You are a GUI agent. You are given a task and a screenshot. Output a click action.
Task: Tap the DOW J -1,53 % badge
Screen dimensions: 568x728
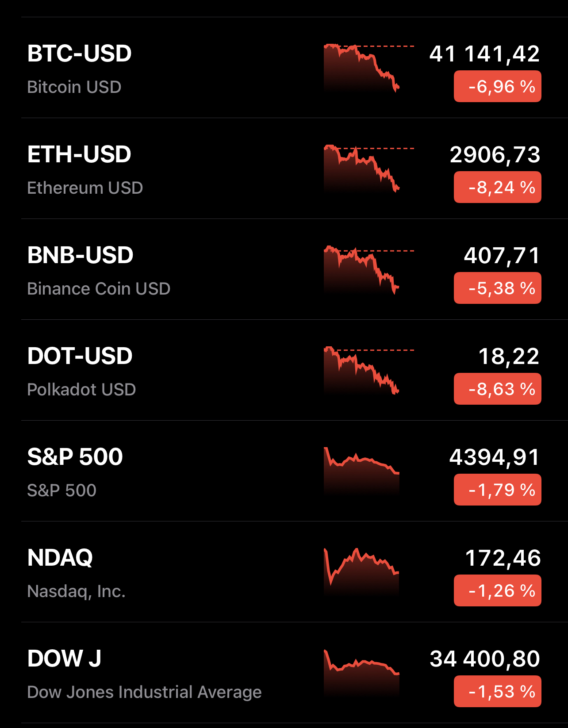click(497, 691)
